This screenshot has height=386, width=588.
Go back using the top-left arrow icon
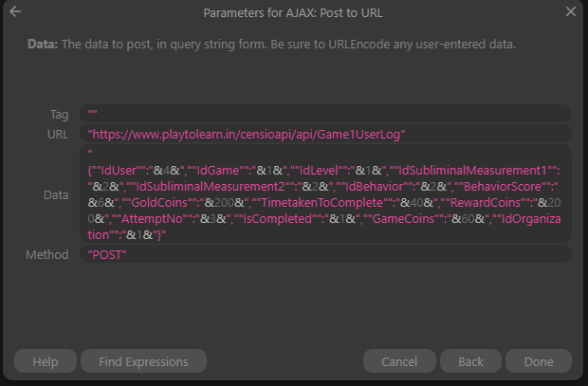15,11
